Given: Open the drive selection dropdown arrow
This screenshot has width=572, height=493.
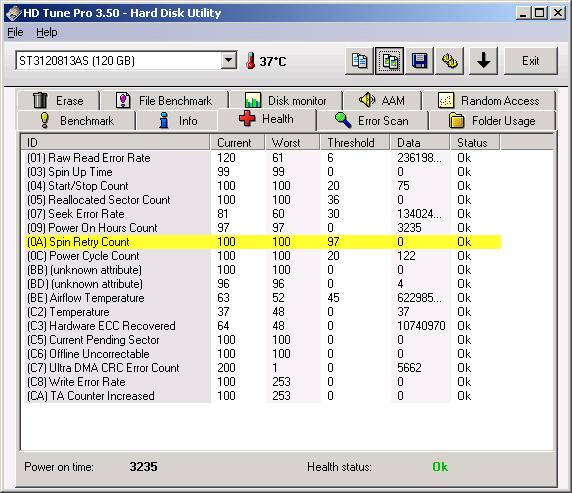Looking at the screenshot, I should [x=229, y=60].
